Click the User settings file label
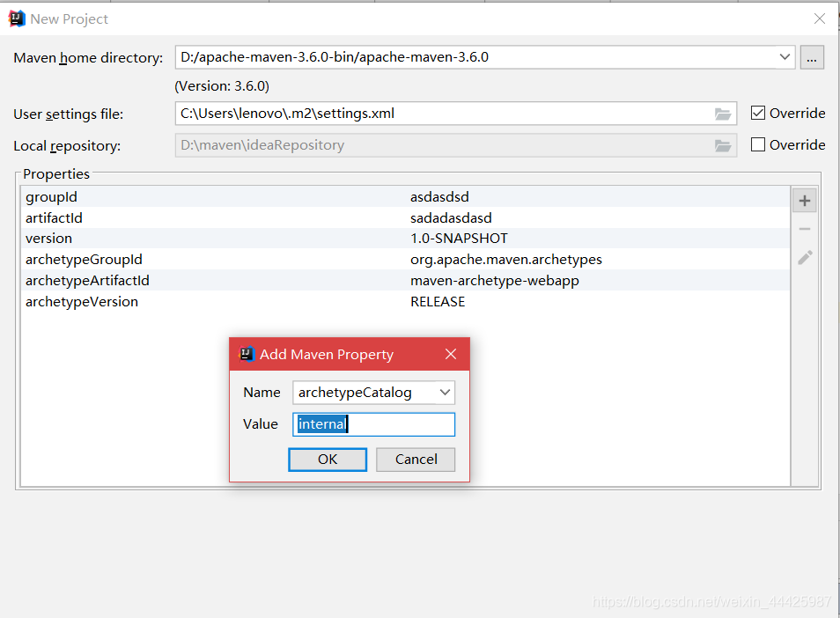This screenshot has width=840, height=618. click(68, 114)
